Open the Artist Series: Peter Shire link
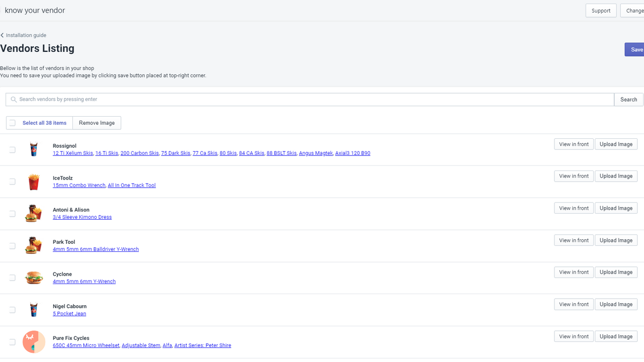The width and height of the screenshot is (644, 362). coord(203,345)
